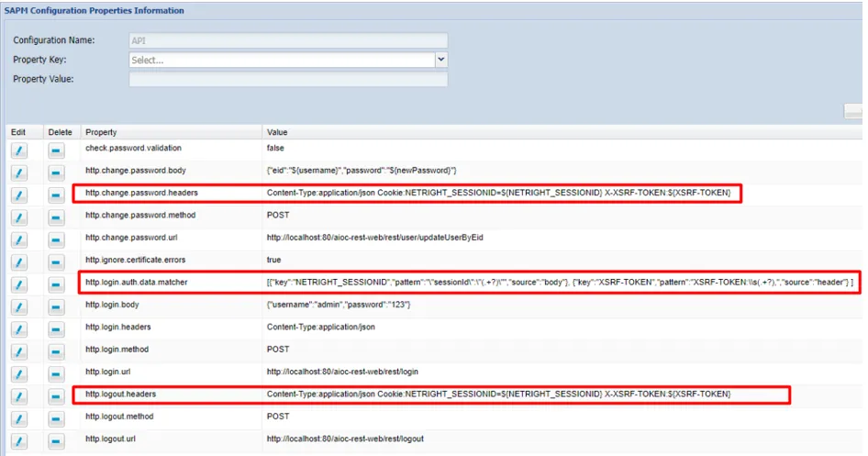
Task: Edit the http.change.password.method row
Action: coord(19,217)
